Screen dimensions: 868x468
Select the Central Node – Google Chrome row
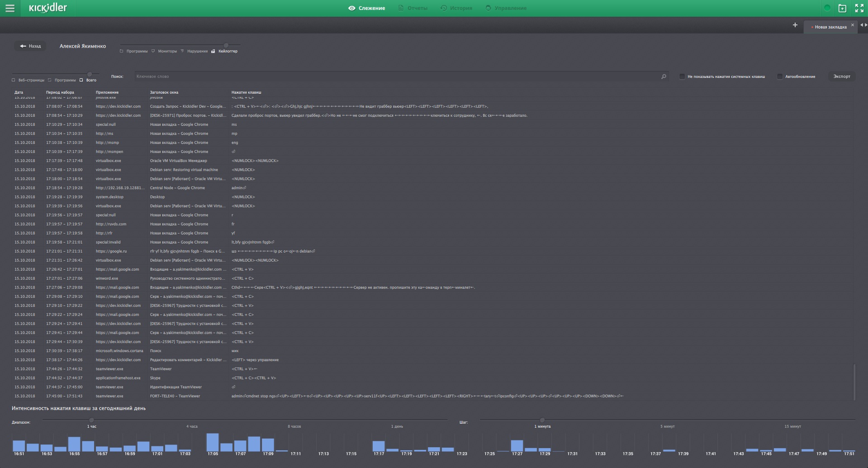coord(433,188)
